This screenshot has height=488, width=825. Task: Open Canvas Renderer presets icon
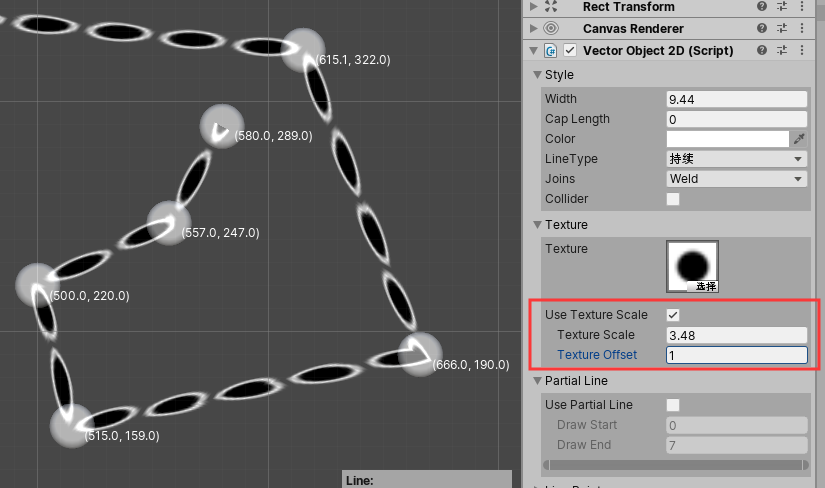coord(782,29)
